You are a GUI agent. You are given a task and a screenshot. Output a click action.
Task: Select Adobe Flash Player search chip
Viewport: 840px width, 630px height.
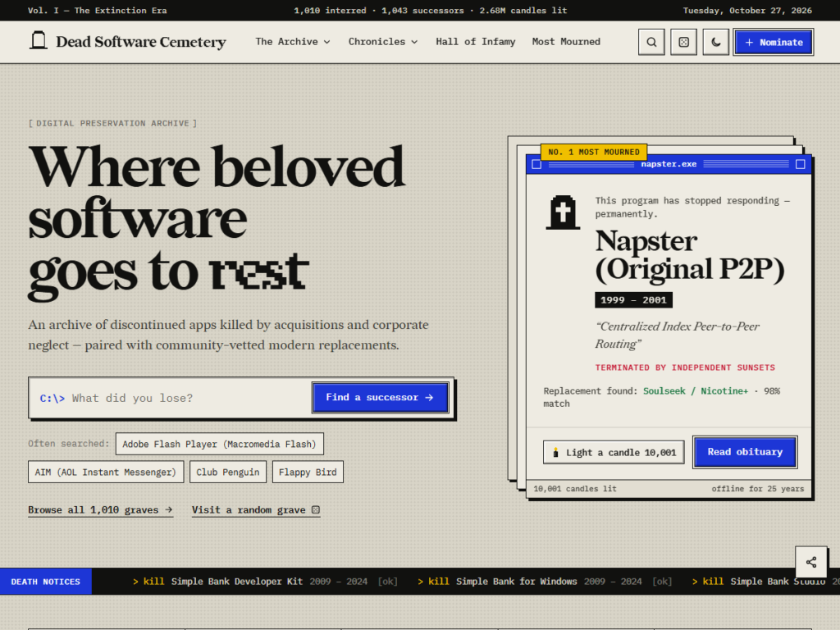click(x=220, y=444)
